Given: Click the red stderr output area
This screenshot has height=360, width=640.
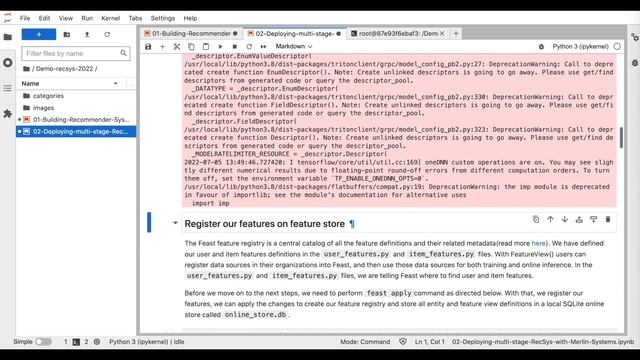Looking at the screenshot, I should coord(399,131).
